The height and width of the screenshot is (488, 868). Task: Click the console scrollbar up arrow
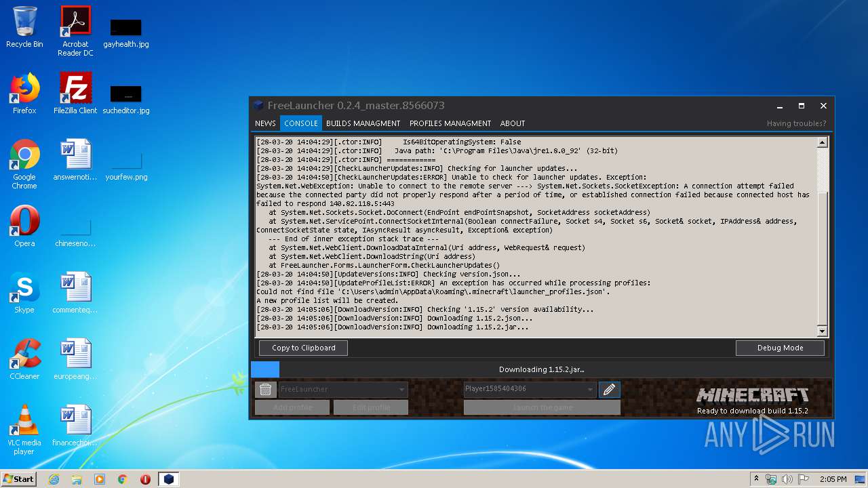[822, 142]
